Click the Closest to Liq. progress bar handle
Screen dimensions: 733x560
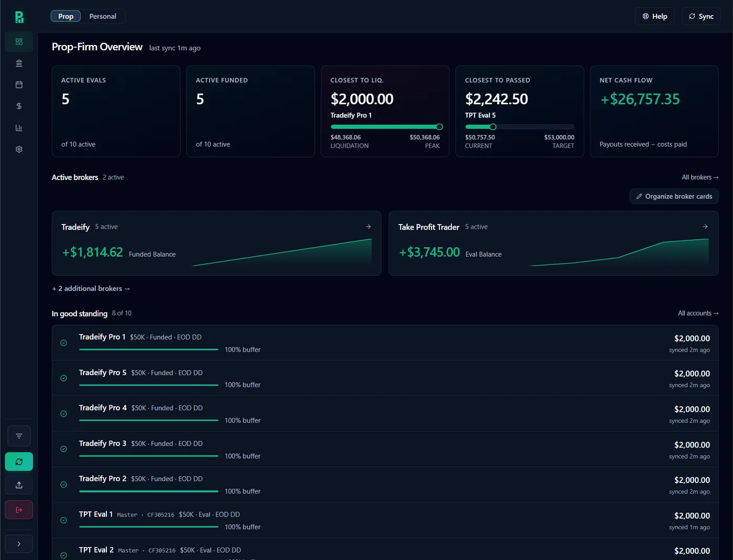[439, 127]
